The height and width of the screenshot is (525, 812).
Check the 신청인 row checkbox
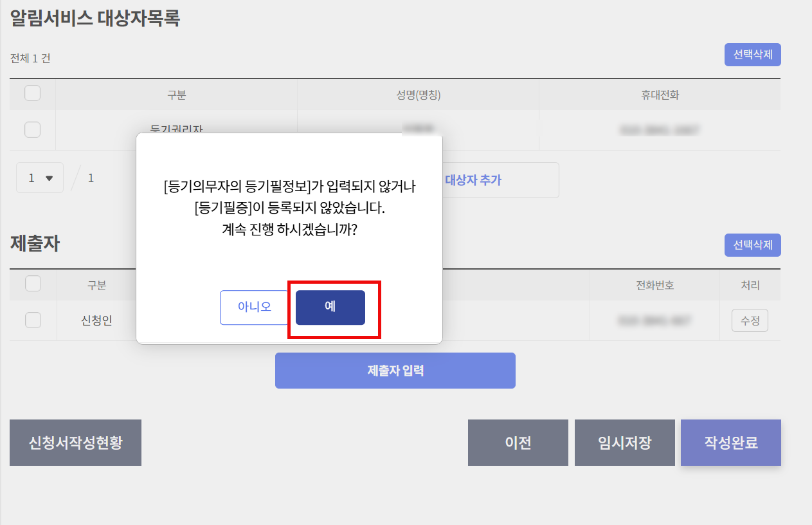(33, 320)
